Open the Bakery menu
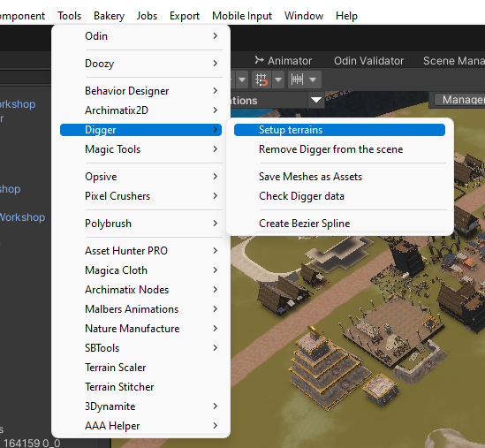The width and height of the screenshot is (485, 448). (109, 16)
